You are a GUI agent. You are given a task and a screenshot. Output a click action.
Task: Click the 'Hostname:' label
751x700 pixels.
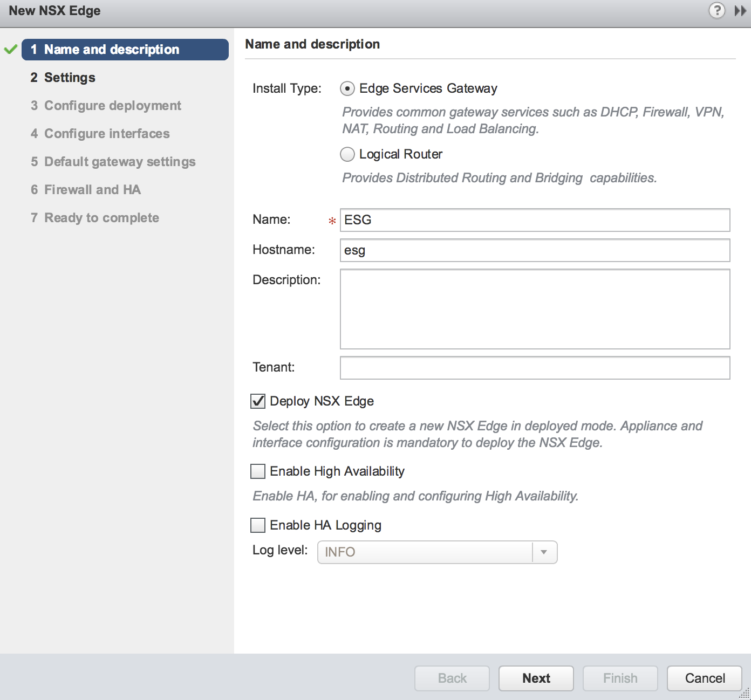(x=284, y=250)
